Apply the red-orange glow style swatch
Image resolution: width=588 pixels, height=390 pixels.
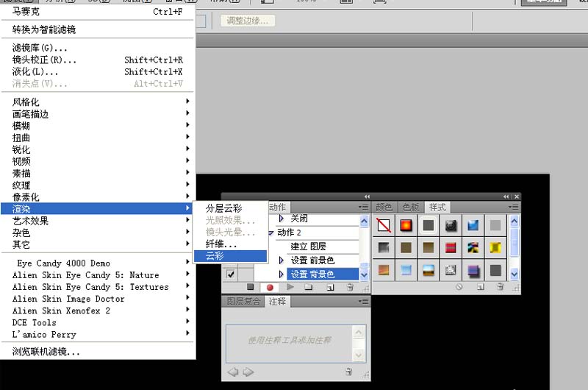[406, 225]
